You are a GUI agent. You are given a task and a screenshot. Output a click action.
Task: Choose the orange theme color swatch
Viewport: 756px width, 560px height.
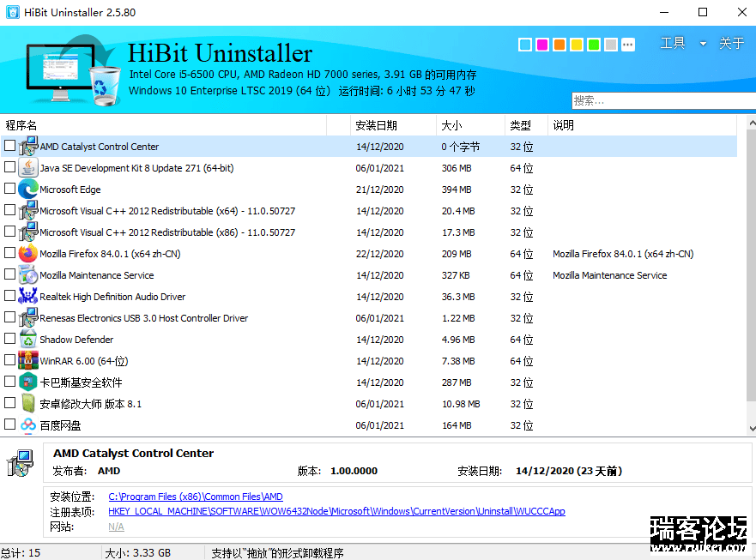coord(559,45)
